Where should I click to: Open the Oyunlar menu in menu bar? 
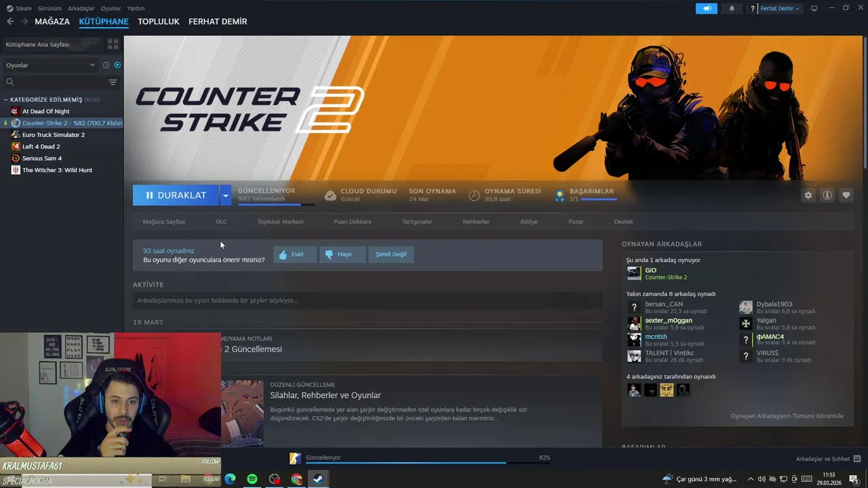(111, 8)
